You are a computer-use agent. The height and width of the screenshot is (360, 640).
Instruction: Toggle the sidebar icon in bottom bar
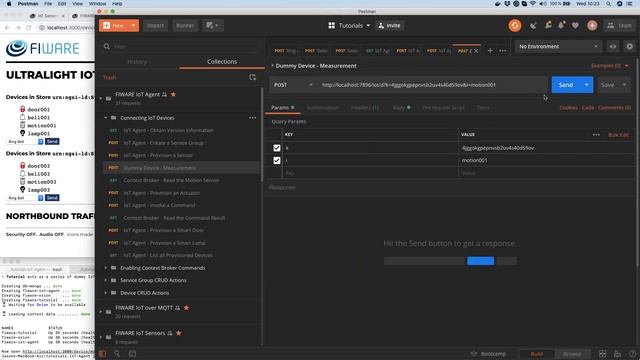click(102, 353)
